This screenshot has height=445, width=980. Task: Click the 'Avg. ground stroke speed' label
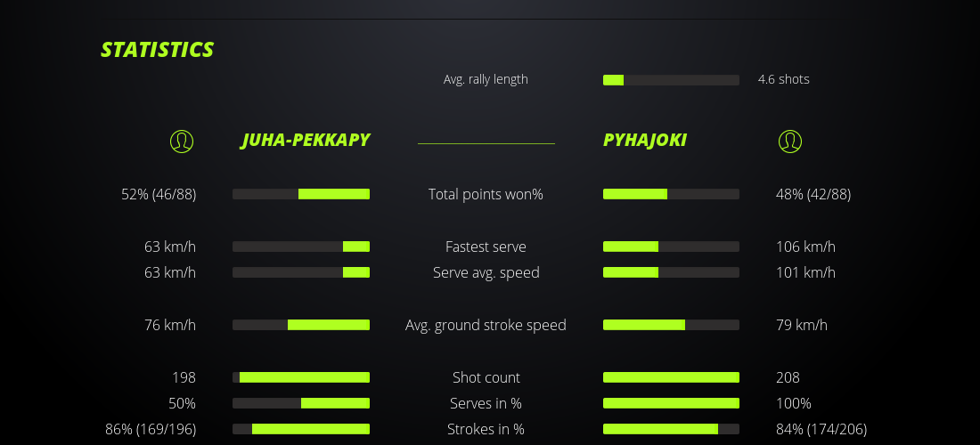pos(486,325)
